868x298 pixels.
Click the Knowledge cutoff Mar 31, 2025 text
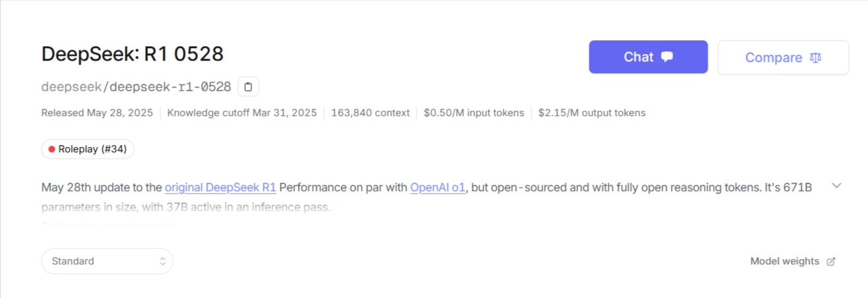click(242, 113)
